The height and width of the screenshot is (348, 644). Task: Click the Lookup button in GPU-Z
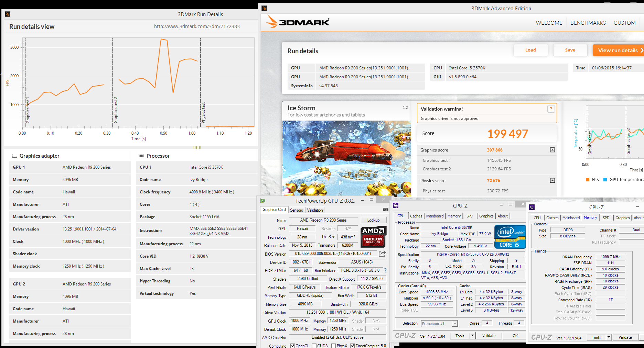[373, 220]
